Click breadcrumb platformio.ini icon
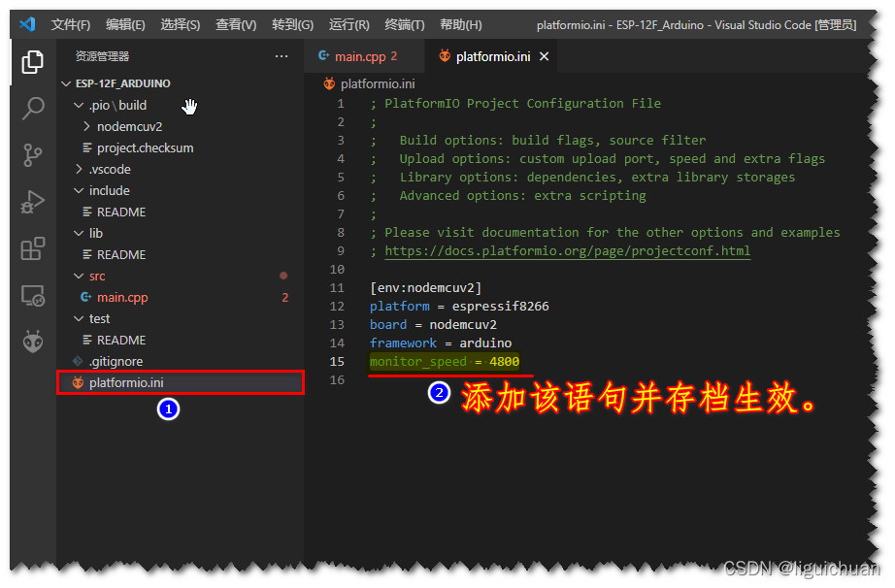 329,83
